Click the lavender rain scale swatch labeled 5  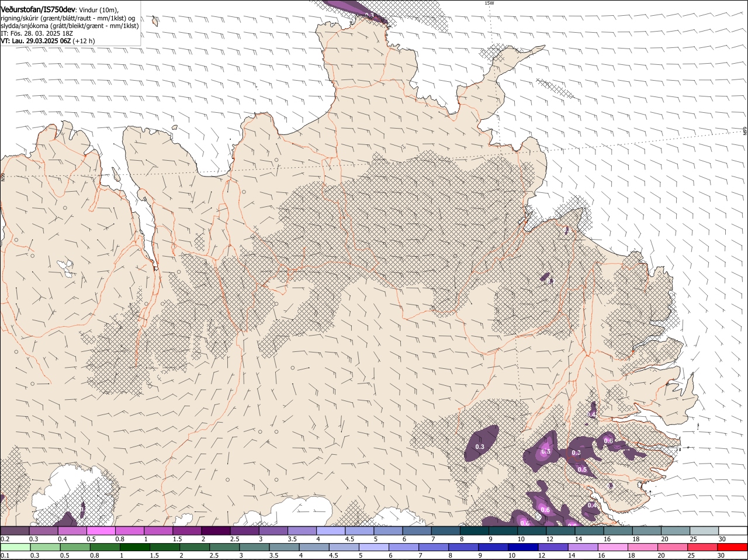[x=373, y=547]
